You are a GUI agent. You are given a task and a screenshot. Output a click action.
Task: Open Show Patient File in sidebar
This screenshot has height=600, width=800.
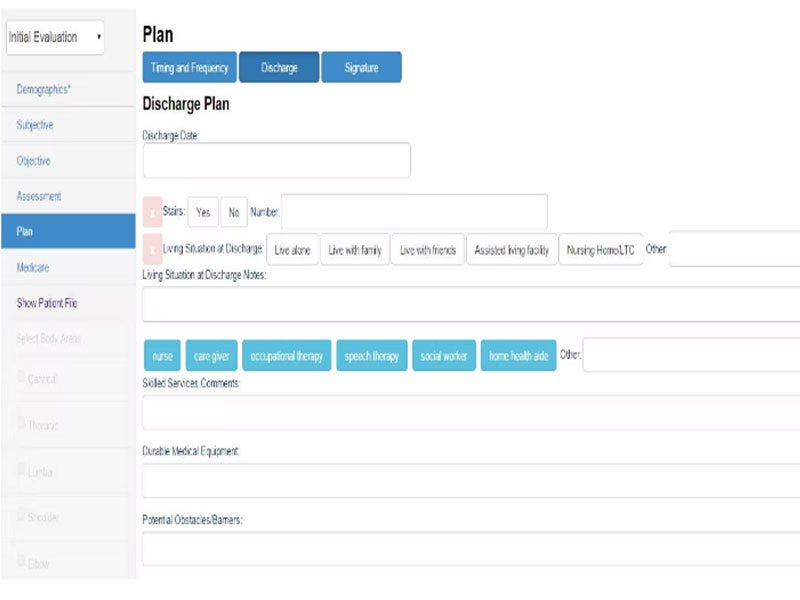[47, 303]
